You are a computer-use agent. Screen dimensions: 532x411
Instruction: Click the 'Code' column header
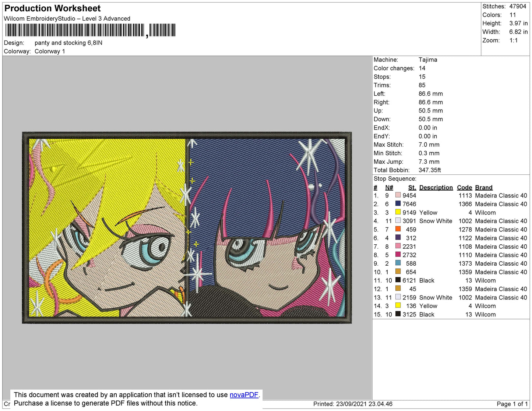[x=464, y=187]
